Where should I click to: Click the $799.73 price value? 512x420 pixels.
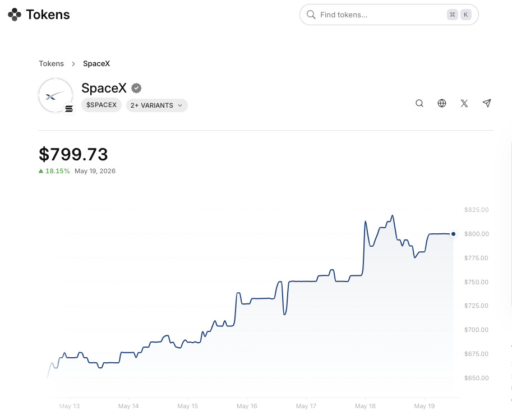(x=73, y=154)
